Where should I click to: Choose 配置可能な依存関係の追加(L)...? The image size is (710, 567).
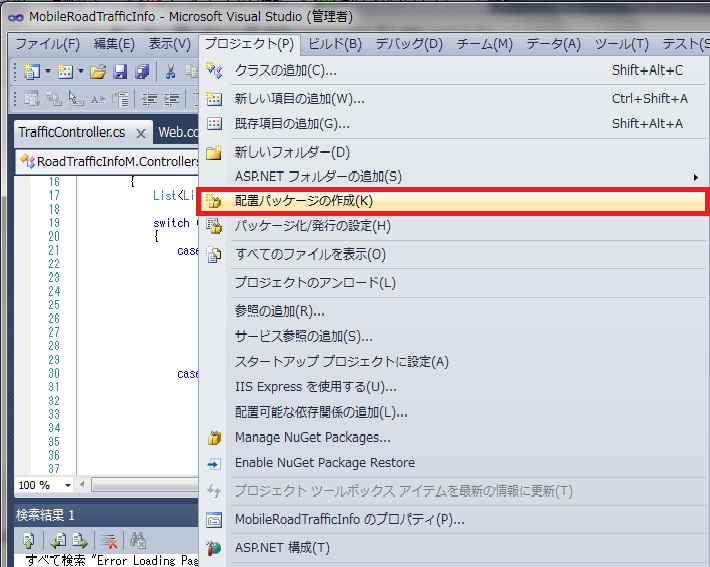[453, 412]
